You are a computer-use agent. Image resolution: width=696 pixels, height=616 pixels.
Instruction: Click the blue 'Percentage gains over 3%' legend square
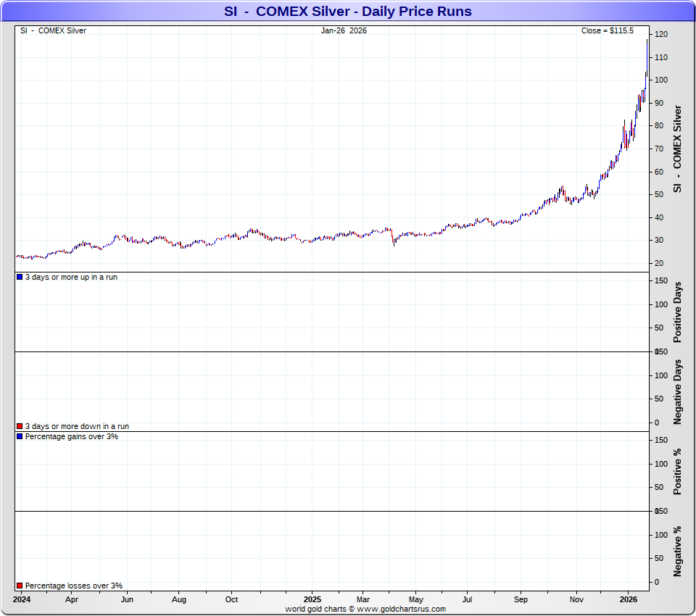coord(20,437)
